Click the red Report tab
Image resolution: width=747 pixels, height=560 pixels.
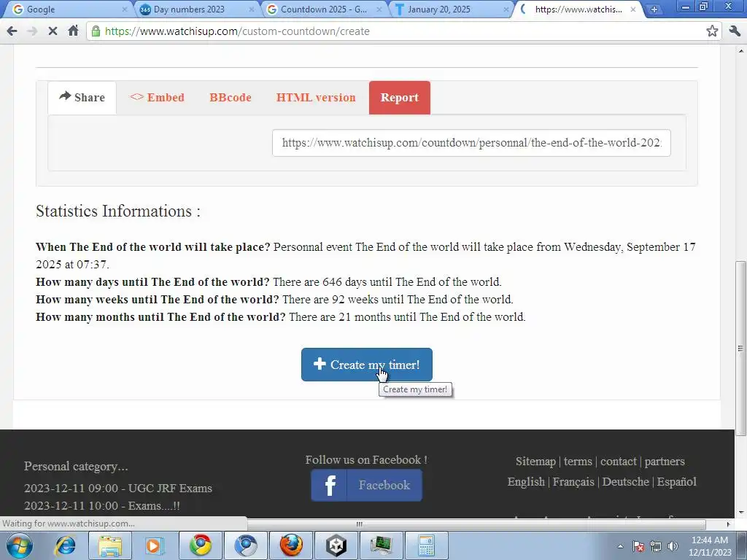click(x=399, y=98)
